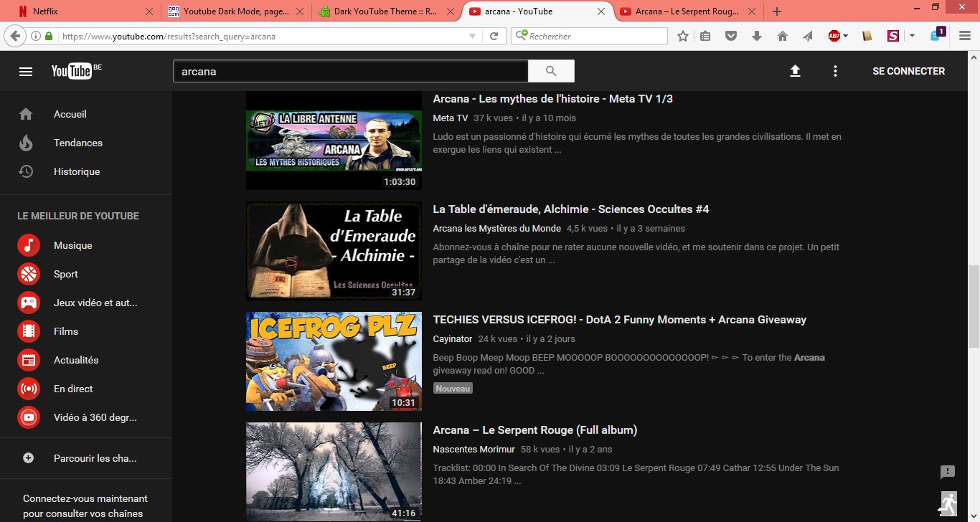Click La Table d'Emeraude thumbnail
The width and height of the screenshot is (980, 522).
[x=334, y=251]
